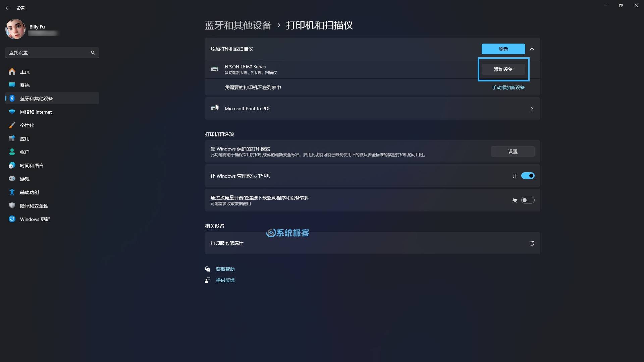Select Microsoft Print to PDF printer
The height and width of the screenshot is (362, 644).
coord(372,109)
